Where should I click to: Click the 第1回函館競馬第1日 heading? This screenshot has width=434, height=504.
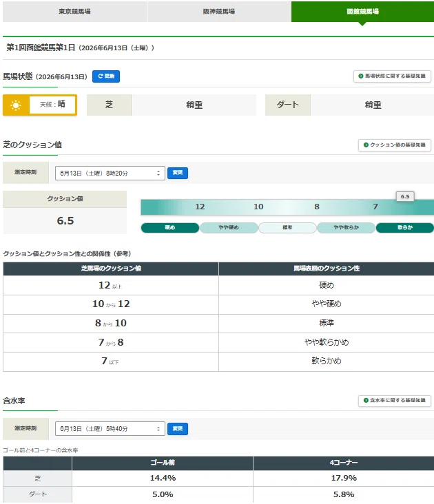pos(41,48)
